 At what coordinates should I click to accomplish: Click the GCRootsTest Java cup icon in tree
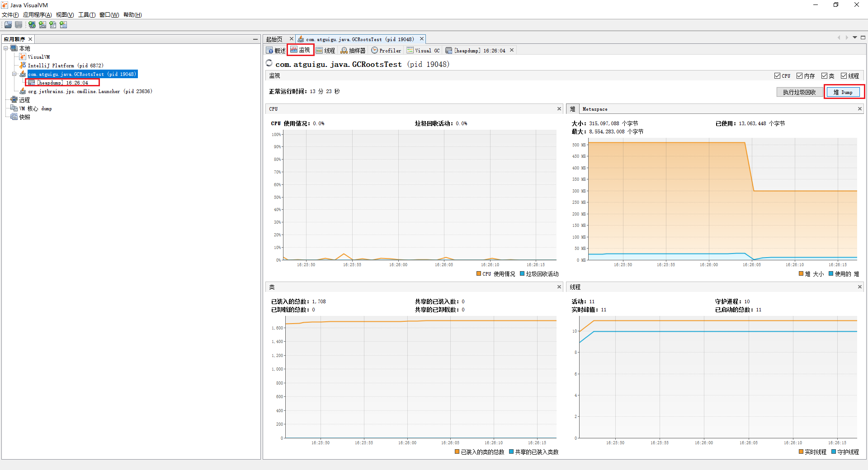23,74
